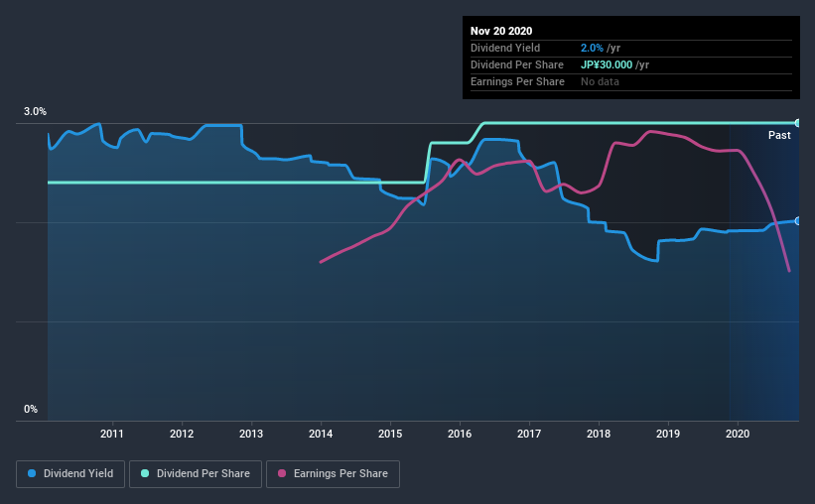This screenshot has height=504, width=815.
Task: Click the 'No data' earnings per share entry
Action: [600, 81]
